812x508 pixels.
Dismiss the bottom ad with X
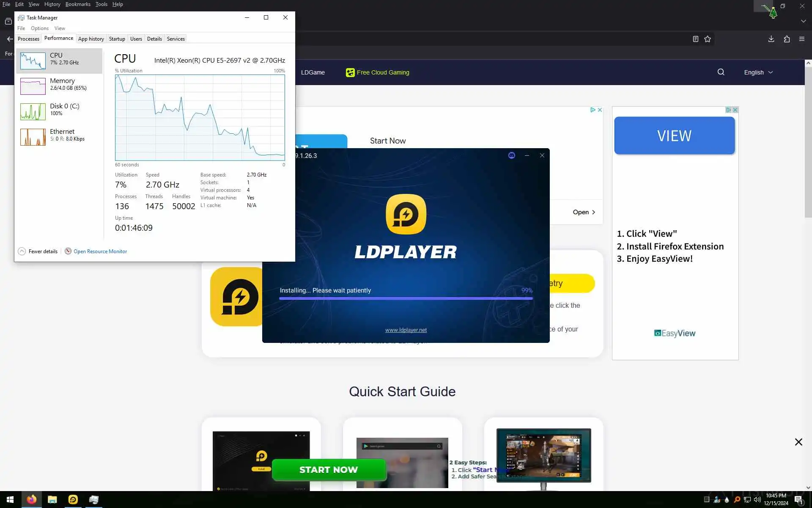pyautogui.click(x=798, y=442)
